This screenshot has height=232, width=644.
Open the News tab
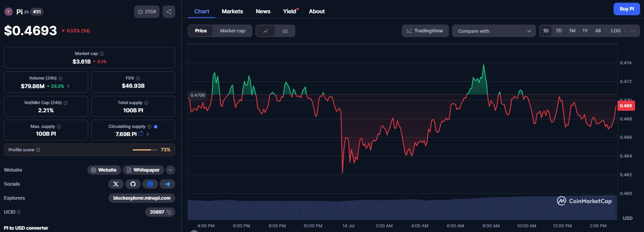[x=263, y=11]
